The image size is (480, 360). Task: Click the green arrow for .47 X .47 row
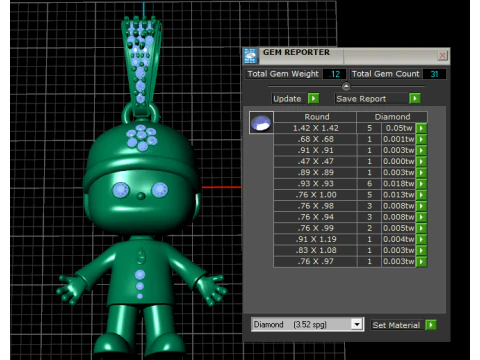point(422,161)
